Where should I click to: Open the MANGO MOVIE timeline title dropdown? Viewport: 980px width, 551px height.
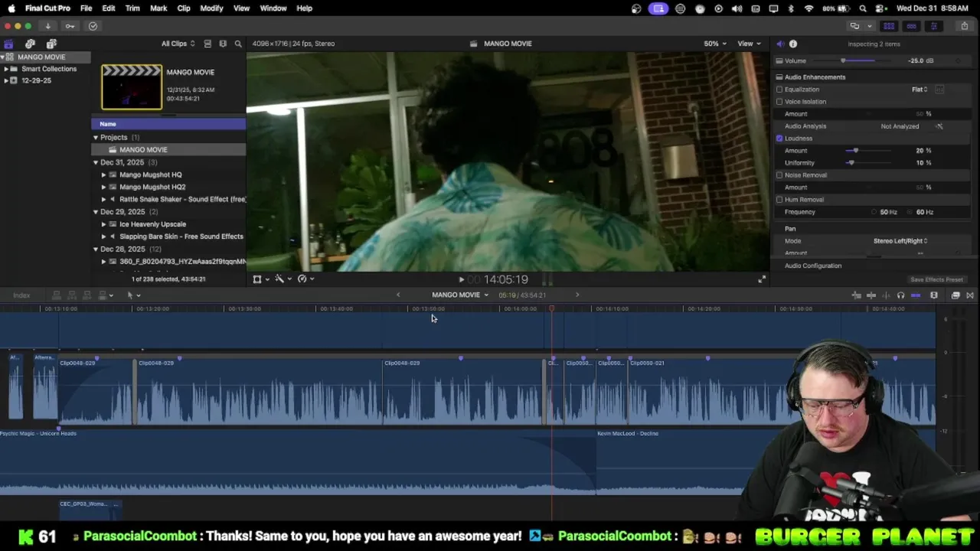[x=459, y=295]
